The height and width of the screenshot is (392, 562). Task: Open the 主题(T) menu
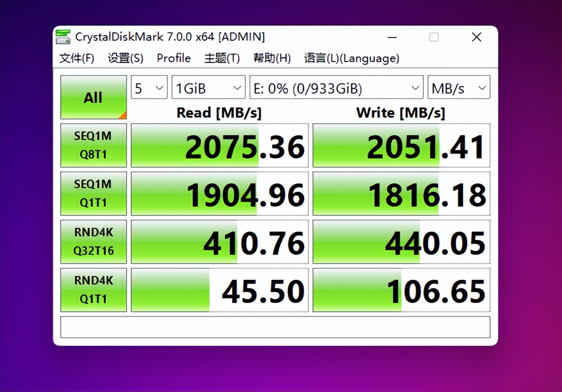pyautogui.click(x=222, y=58)
